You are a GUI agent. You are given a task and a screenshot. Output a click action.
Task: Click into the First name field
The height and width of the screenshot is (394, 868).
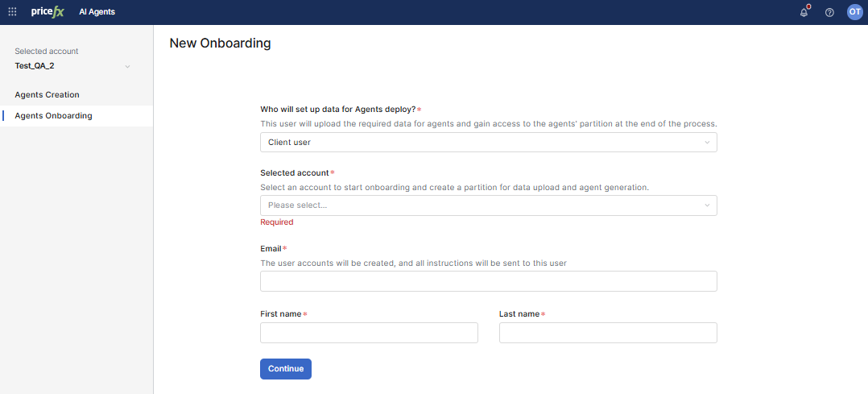coord(369,333)
